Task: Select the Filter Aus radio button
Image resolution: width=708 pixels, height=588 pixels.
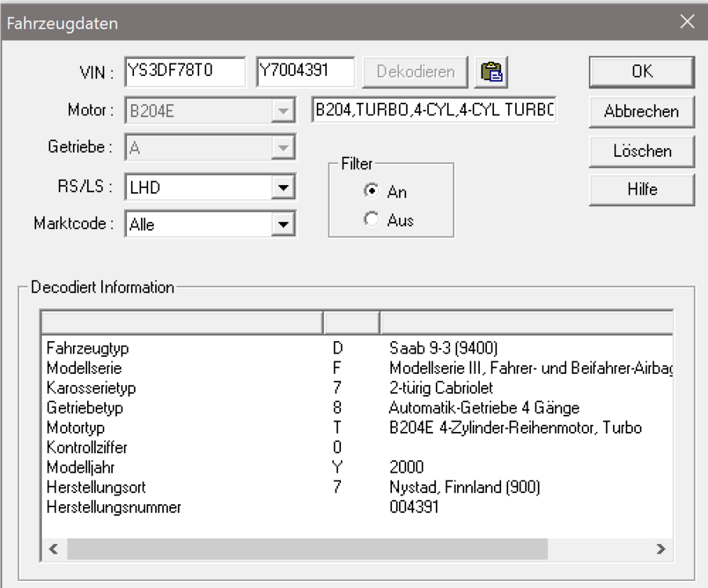Action: point(372,220)
